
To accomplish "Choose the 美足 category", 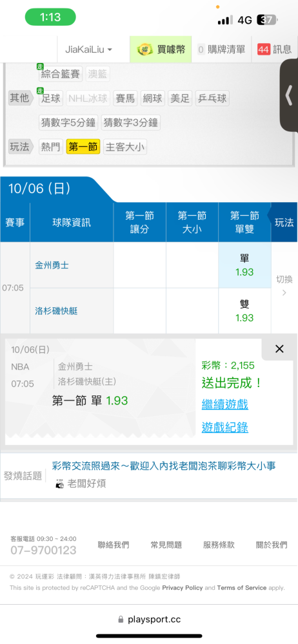I will pyautogui.click(x=180, y=99).
